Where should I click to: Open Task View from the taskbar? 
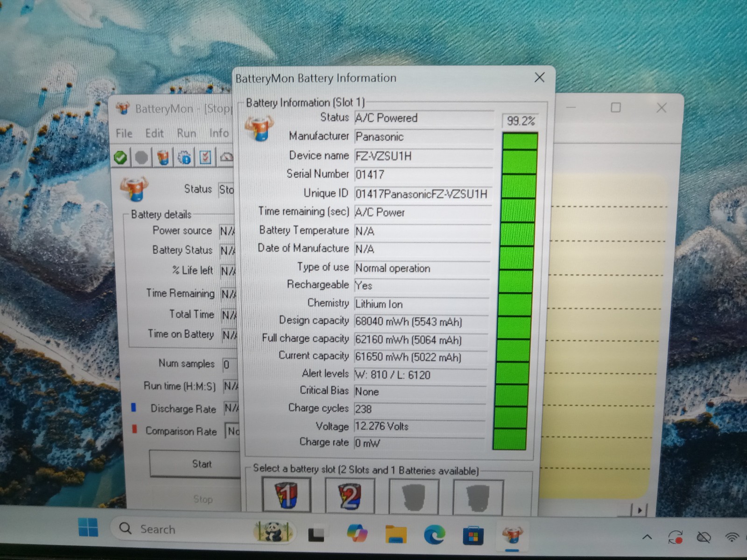[317, 534]
